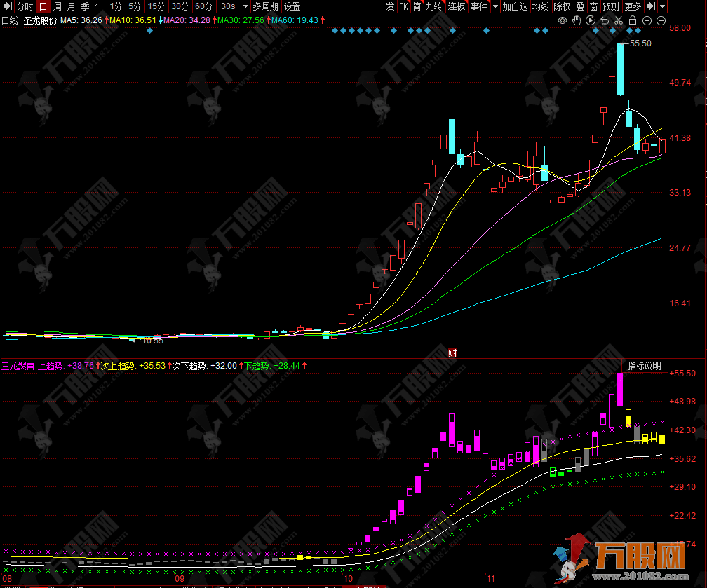Click the 财 financial marker on chart

(452, 353)
